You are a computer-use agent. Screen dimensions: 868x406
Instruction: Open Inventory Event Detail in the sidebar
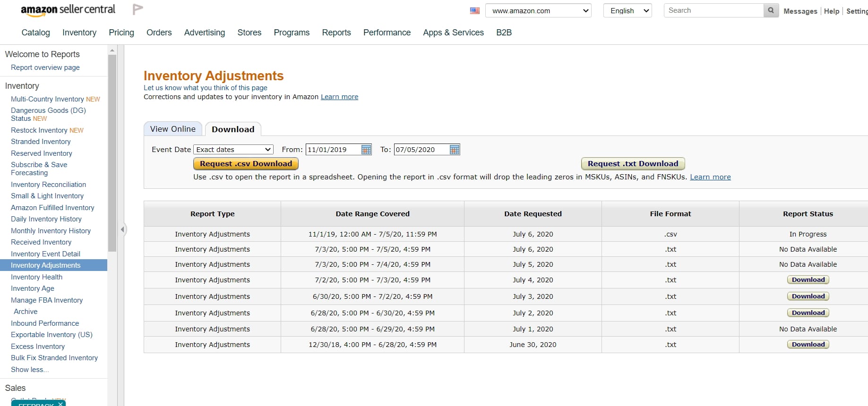tap(45, 254)
